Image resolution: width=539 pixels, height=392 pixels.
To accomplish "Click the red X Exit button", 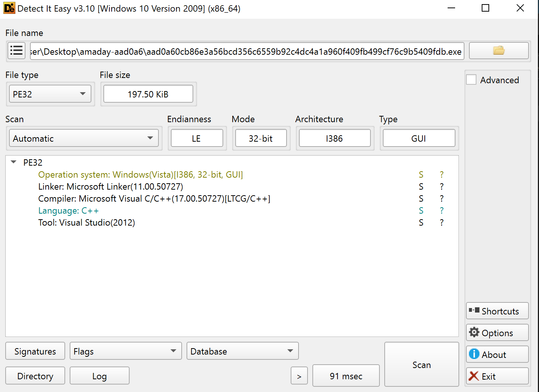I will pos(474,376).
